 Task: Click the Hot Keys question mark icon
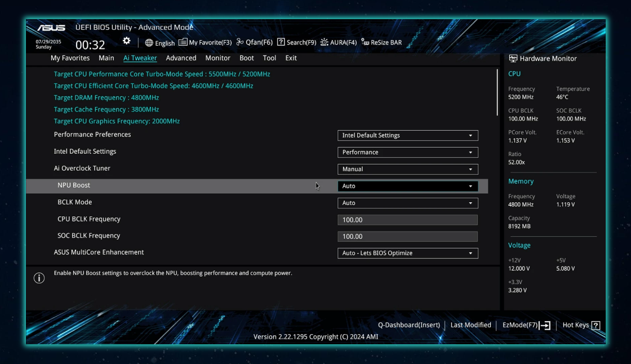[596, 325]
